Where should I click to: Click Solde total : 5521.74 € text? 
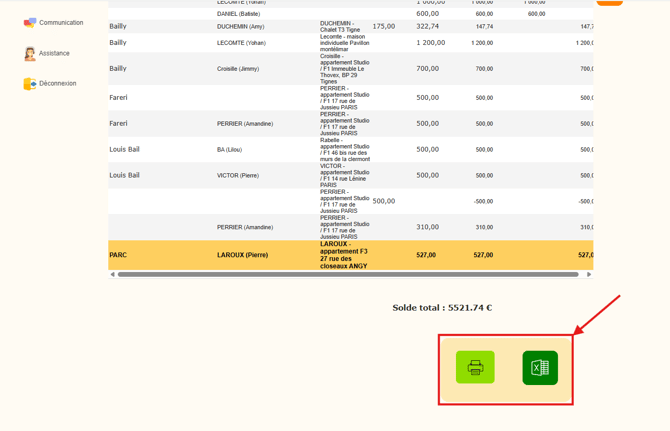click(x=442, y=308)
